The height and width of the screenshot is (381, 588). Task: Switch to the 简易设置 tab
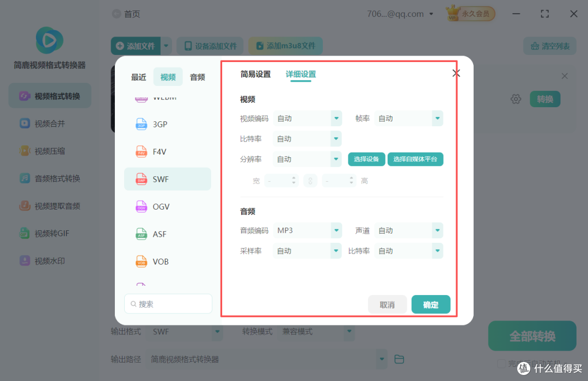(255, 74)
